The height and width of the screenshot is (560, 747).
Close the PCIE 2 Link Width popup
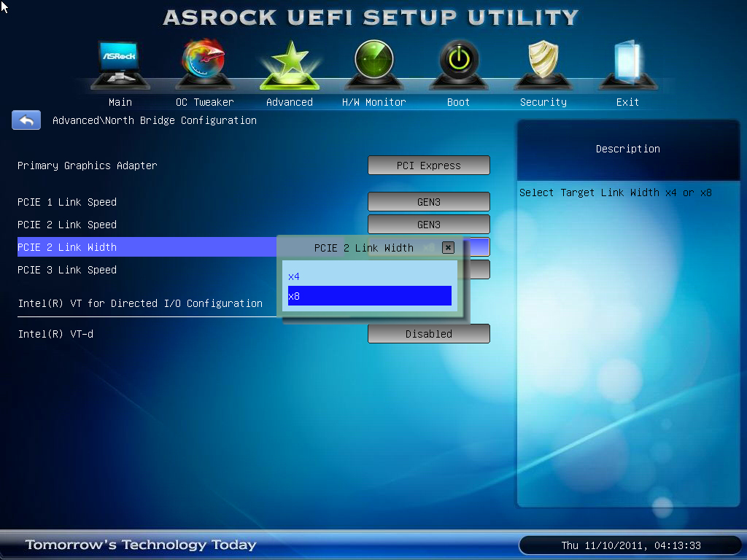pyautogui.click(x=448, y=248)
